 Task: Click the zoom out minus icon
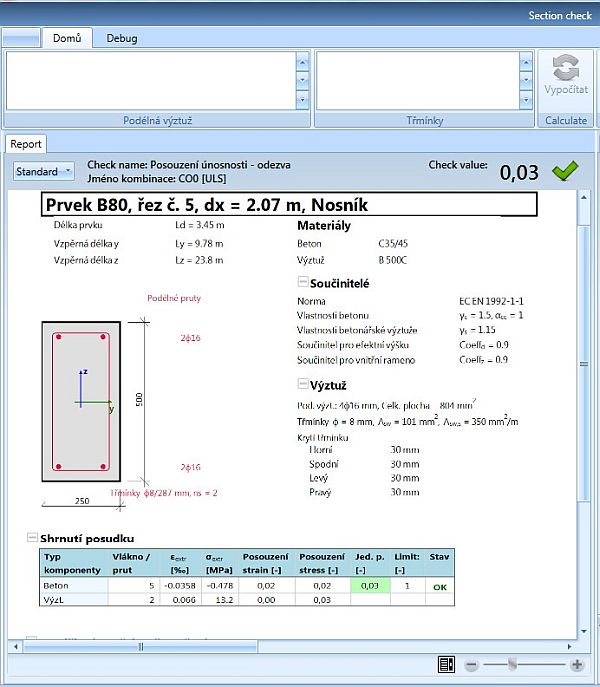[471, 665]
